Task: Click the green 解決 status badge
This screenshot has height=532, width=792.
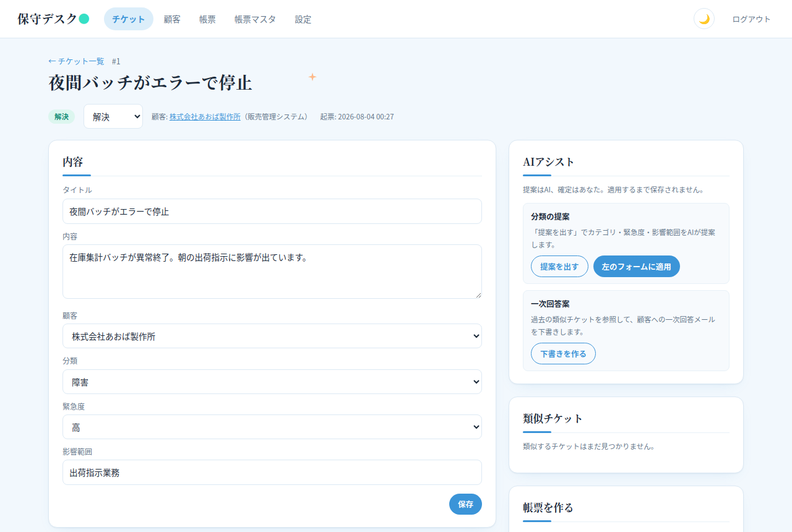Action: (x=61, y=116)
